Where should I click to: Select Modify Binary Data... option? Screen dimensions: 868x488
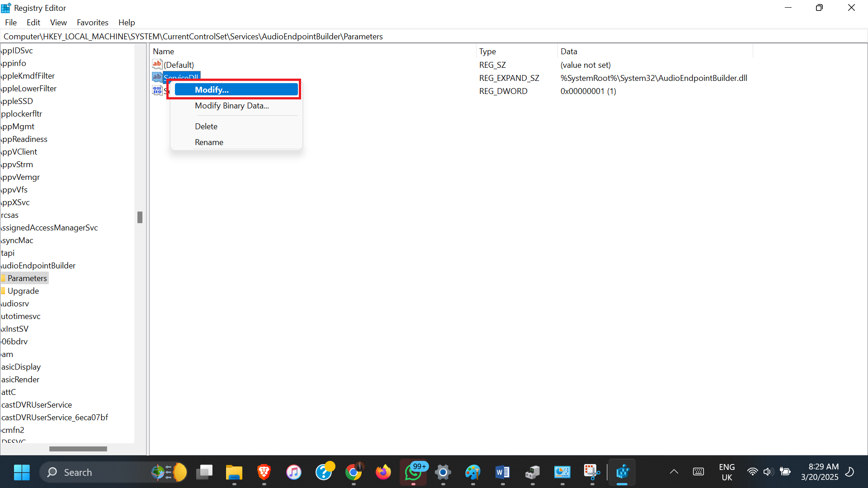[x=231, y=106]
